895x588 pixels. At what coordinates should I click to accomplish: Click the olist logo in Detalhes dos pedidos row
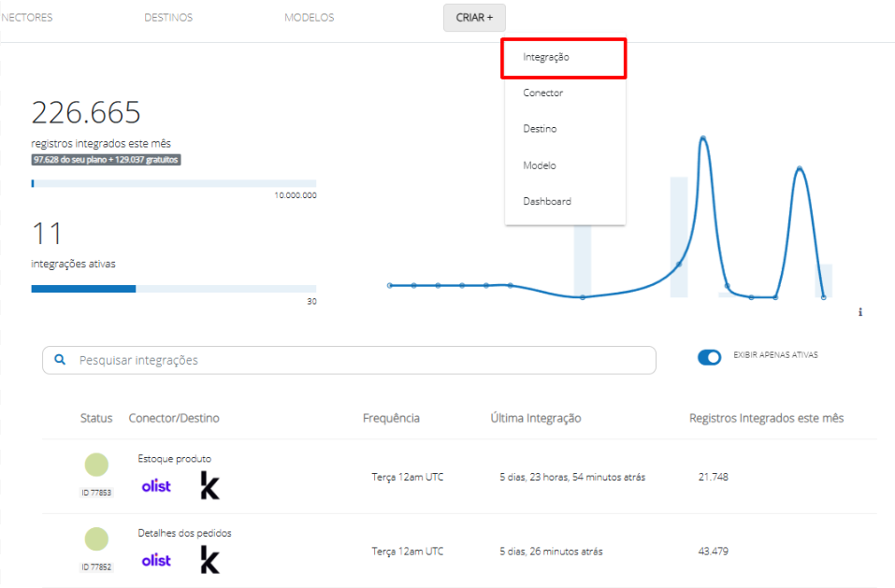(156, 560)
